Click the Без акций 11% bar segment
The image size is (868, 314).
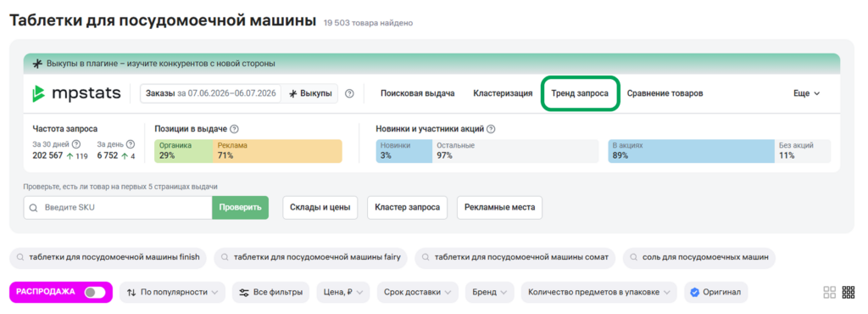coord(803,150)
